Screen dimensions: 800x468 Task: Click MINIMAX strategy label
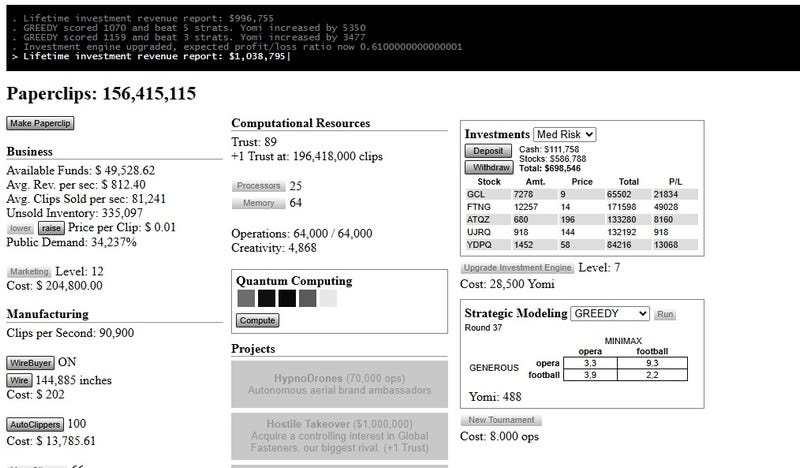tap(623, 341)
